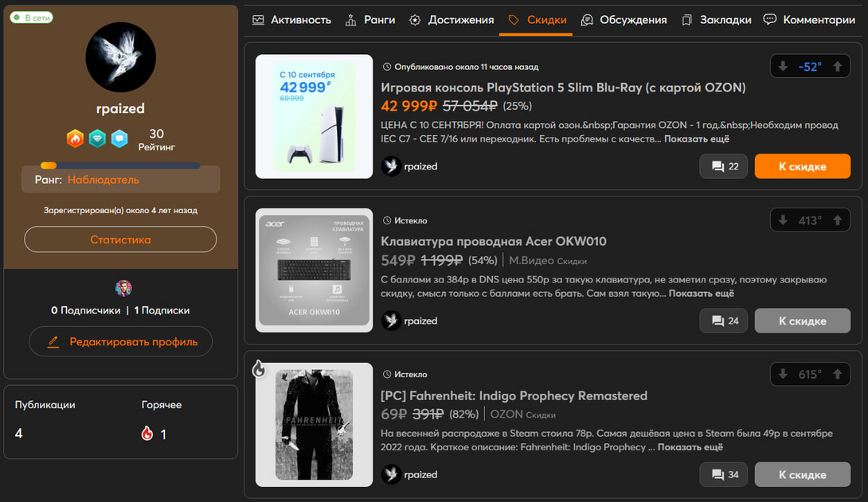Open the Закладки tab

(717, 20)
